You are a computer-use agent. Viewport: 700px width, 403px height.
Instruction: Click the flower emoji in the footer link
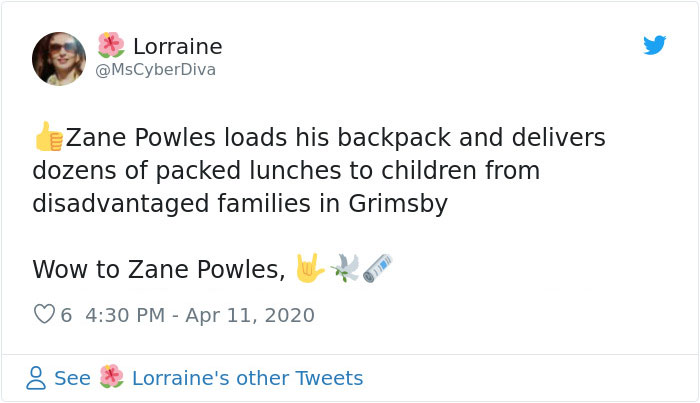click(x=111, y=378)
